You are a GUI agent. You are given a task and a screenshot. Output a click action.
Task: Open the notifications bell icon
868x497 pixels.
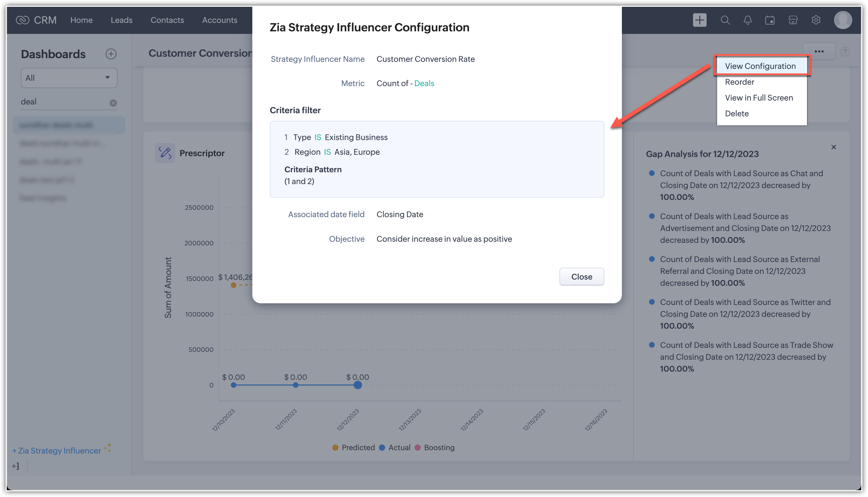[747, 20]
